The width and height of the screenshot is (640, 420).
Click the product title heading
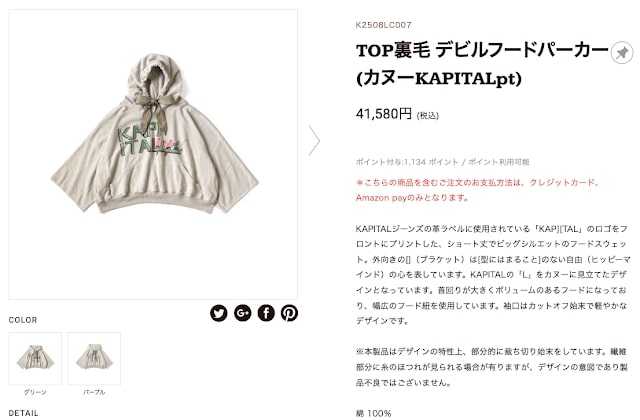pos(482,64)
